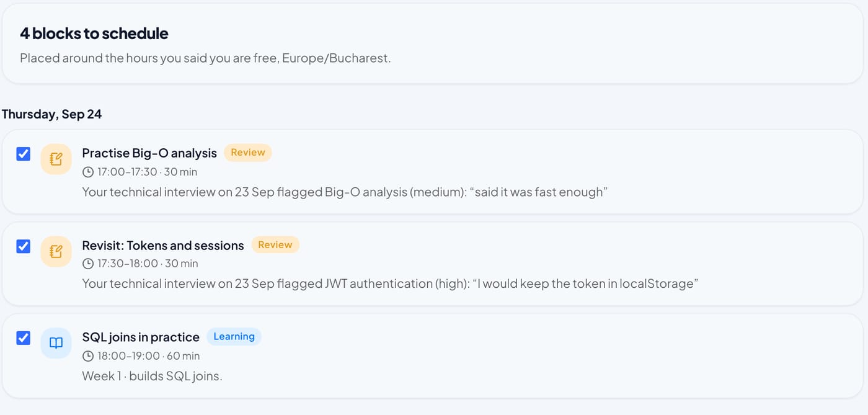
Task: Select the Review tag on Tokens and sessions
Action: (x=275, y=244)
